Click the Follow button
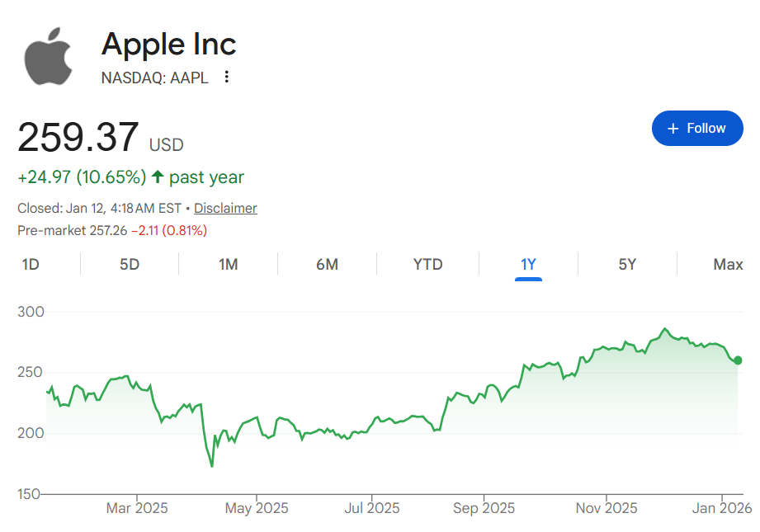 tap(696, 129)
